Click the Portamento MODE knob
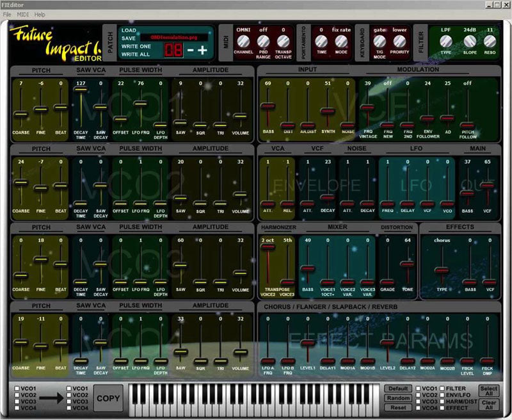The width and height of the screenshot is (512, 420). click(x=341, y=42)
